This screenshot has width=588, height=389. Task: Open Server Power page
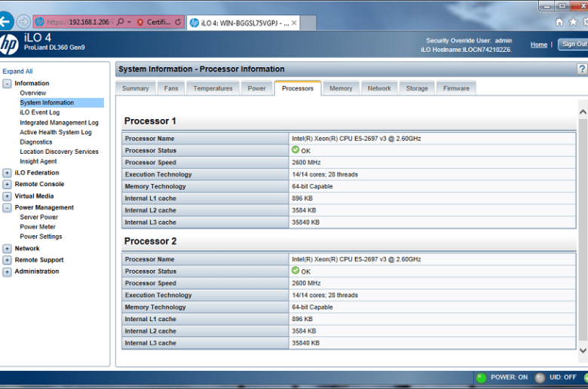tap(39, 217)
